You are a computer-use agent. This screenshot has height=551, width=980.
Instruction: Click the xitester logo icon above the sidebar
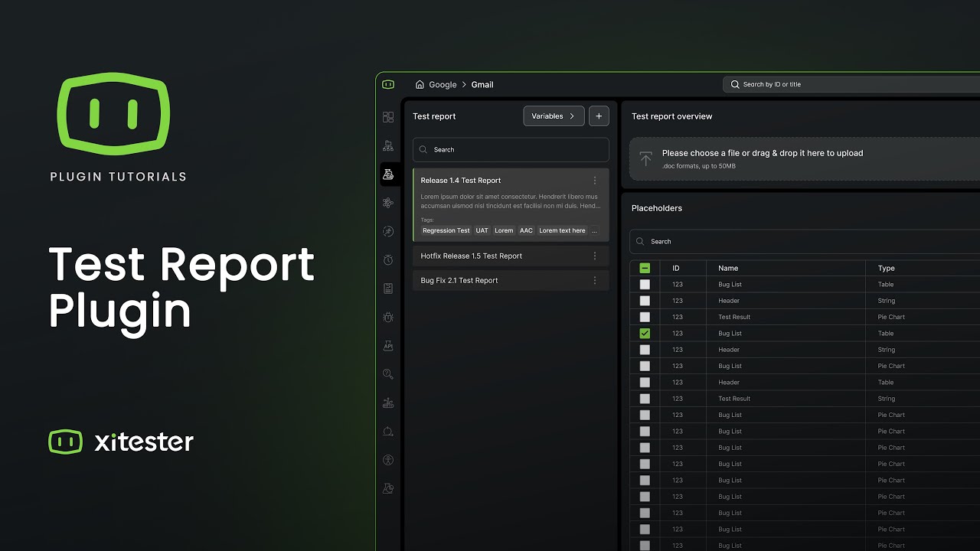[x=388, y=85]
